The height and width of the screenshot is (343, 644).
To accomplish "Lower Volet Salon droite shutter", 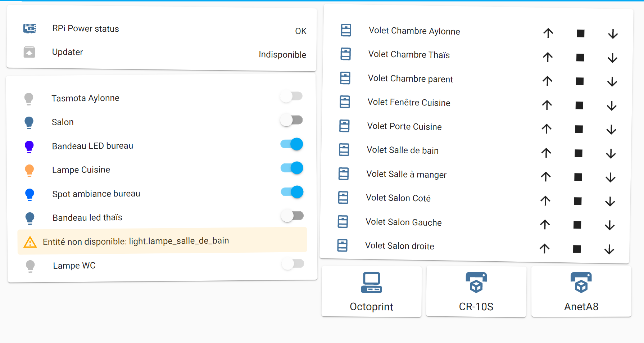I will tap(609, 249).
